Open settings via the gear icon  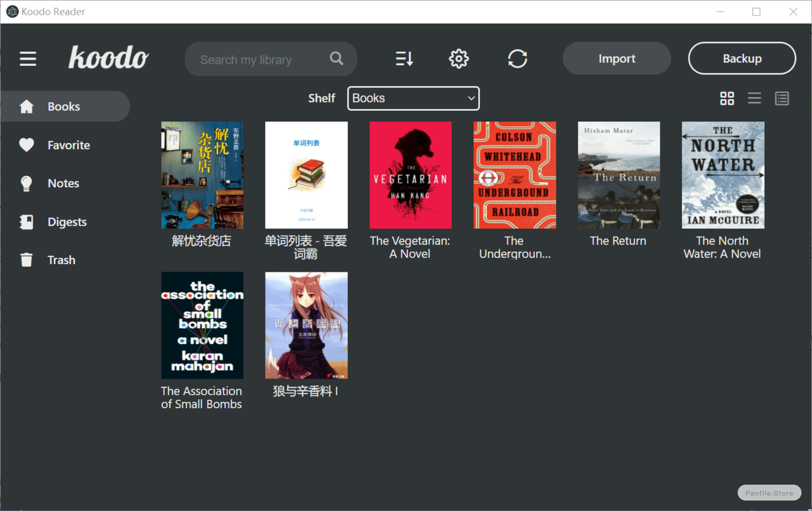[x=458, y=59]
